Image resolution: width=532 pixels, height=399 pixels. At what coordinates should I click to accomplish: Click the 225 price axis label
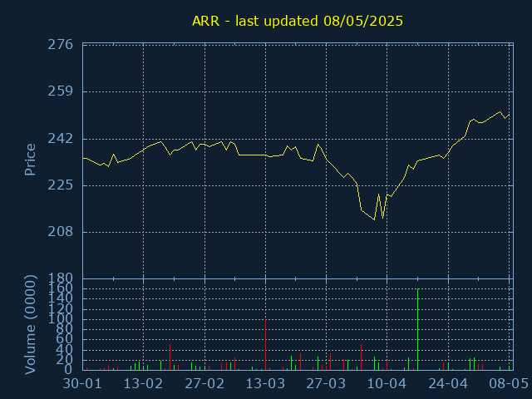tap(60, 185)
